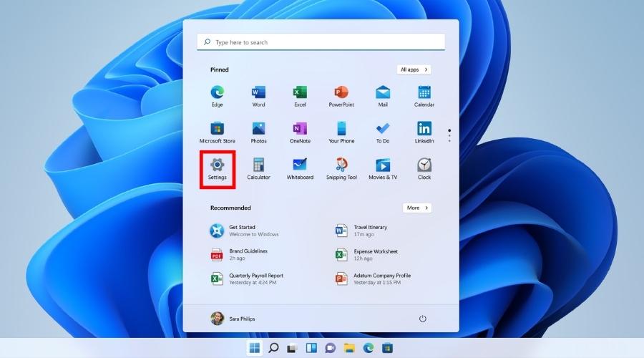Open the Edge pinned app
This screenshot has width=644, height=358.
click(x=218, y=96)
